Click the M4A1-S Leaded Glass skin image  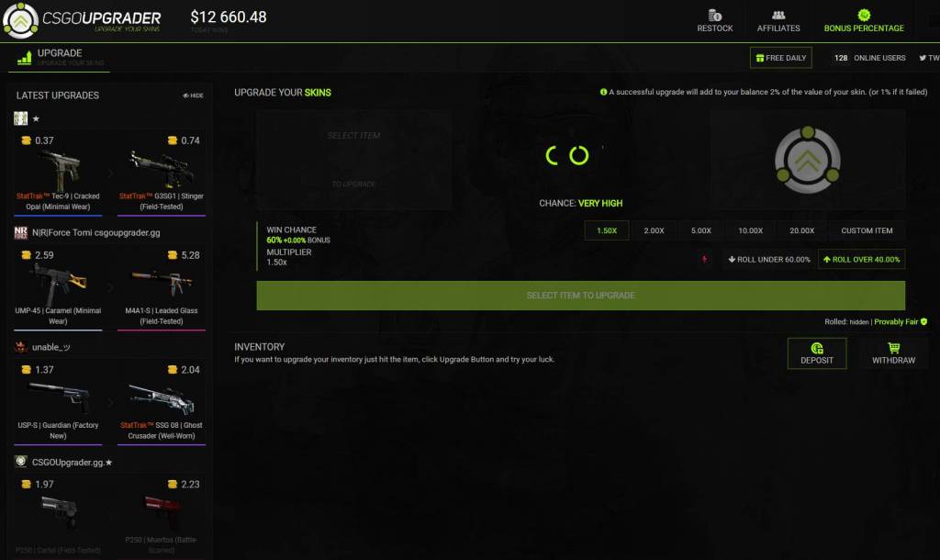(x=161, y=284)
